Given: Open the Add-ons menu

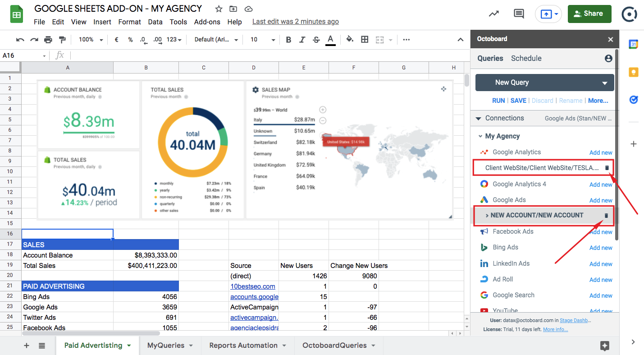Looking at the screenshot, I should coord(207,22).
